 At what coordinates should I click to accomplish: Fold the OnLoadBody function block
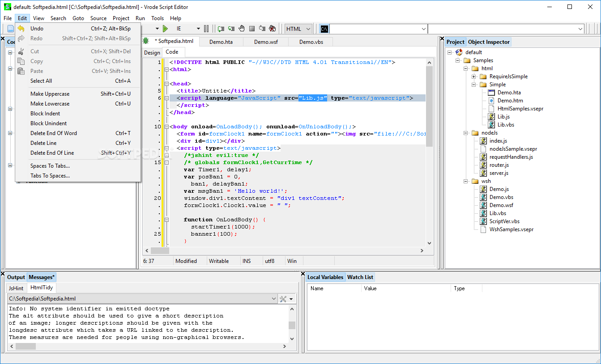tap(166, 220)
